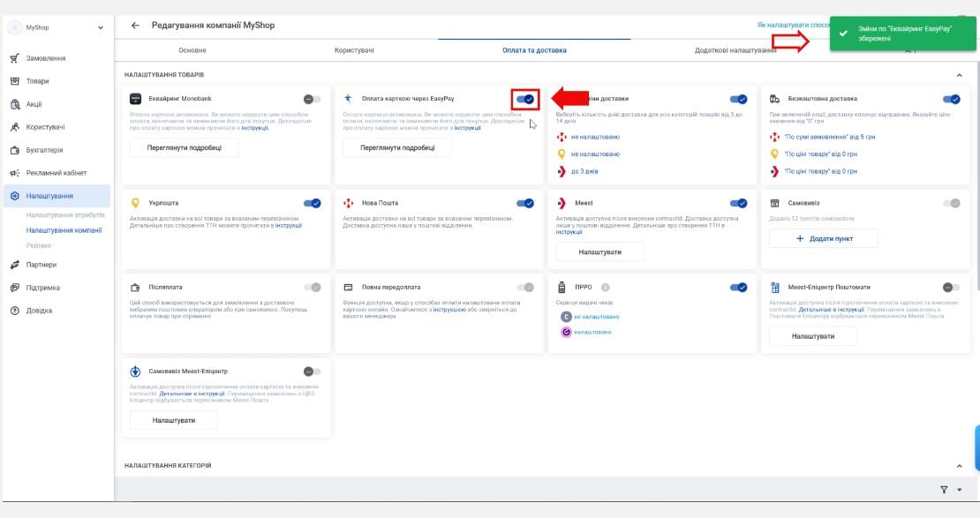Click the Укрпошта logo icon in card title

coord(136,203)
